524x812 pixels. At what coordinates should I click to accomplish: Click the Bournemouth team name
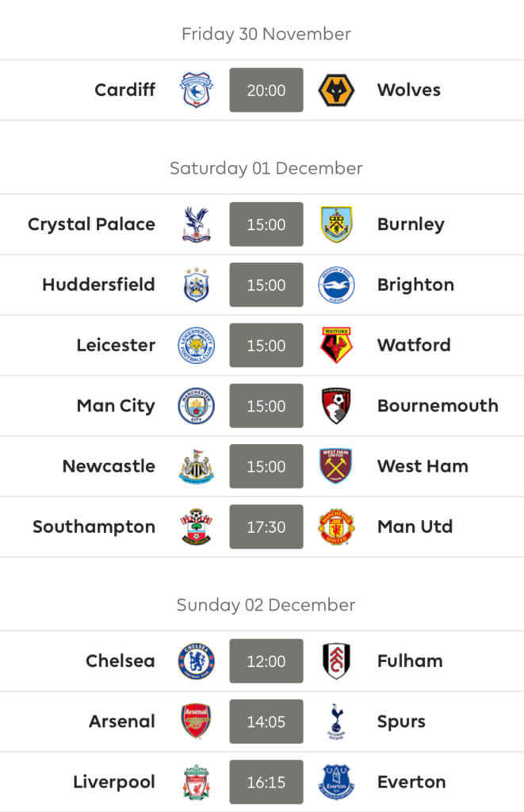438,405
